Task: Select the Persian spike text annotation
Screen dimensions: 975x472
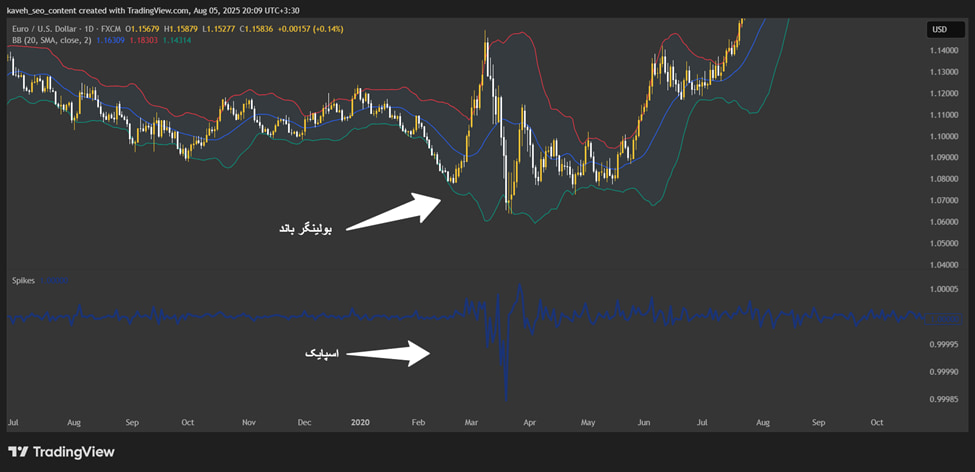Action: (x=322, y=354)
